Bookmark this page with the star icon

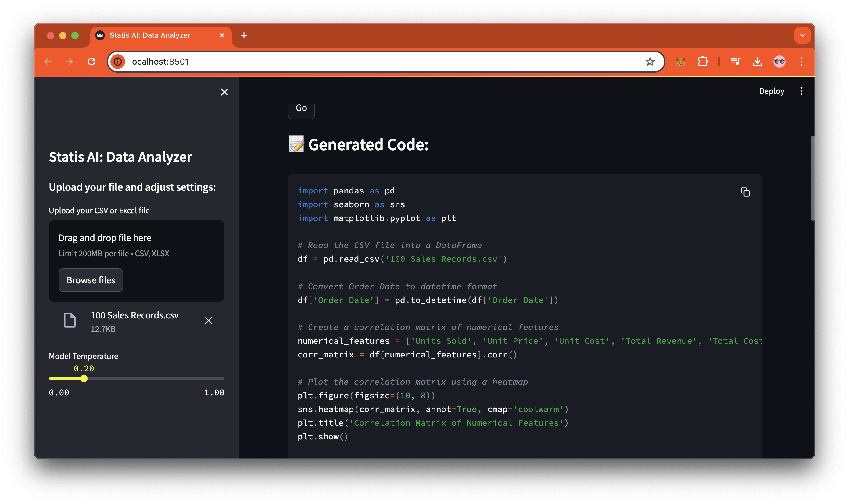[650, 62]
